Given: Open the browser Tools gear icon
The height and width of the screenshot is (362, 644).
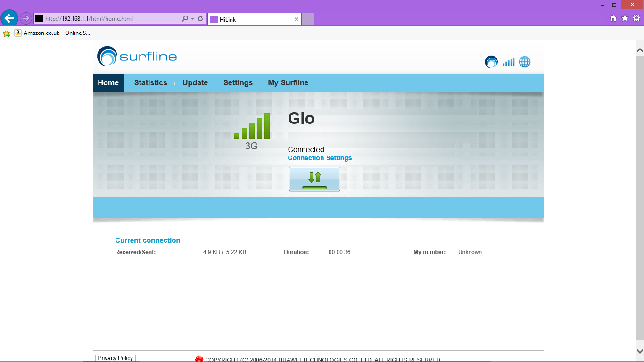Looking at the screenshot, I should 636,18.
